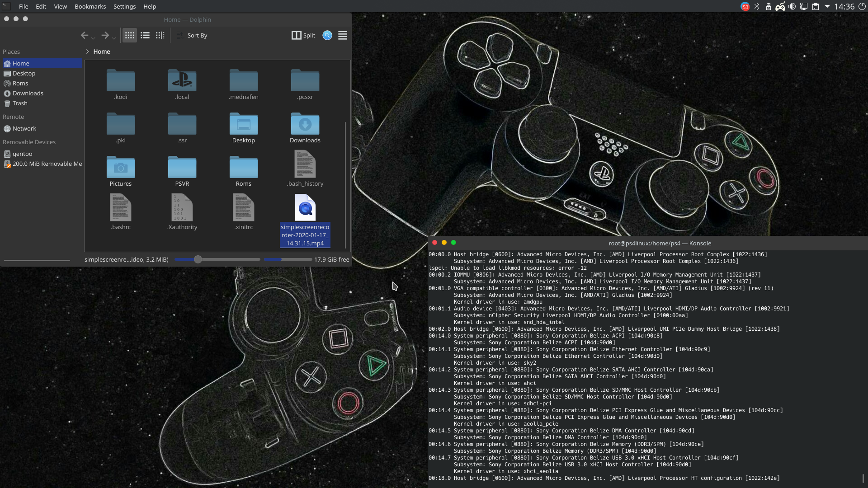Select the .xinitrc file

[x=244, y=212]
